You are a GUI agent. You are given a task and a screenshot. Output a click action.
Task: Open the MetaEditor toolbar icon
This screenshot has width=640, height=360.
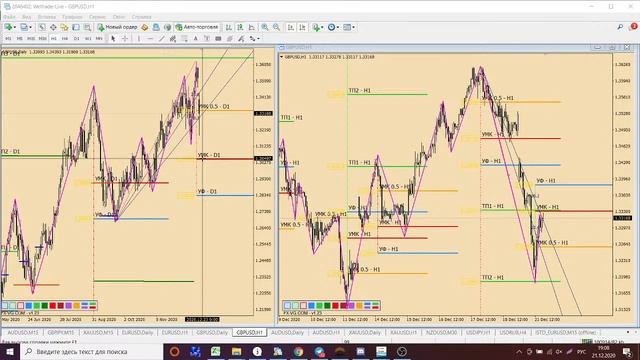click(x=144, y=27)
